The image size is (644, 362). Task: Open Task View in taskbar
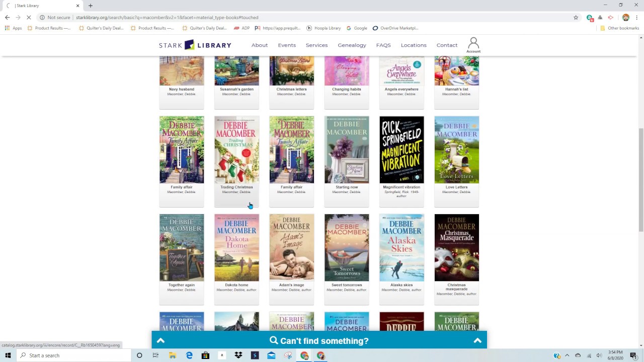click(155, 355)
